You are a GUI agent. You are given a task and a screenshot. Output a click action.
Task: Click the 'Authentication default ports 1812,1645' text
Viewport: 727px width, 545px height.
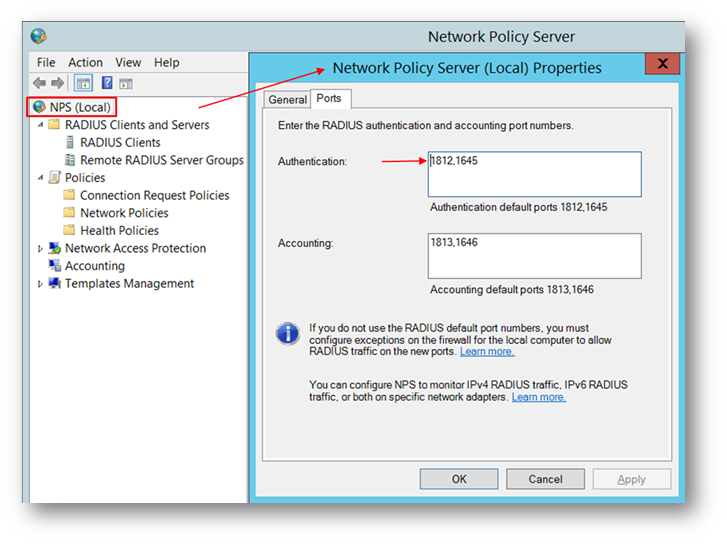coord(518,207)
